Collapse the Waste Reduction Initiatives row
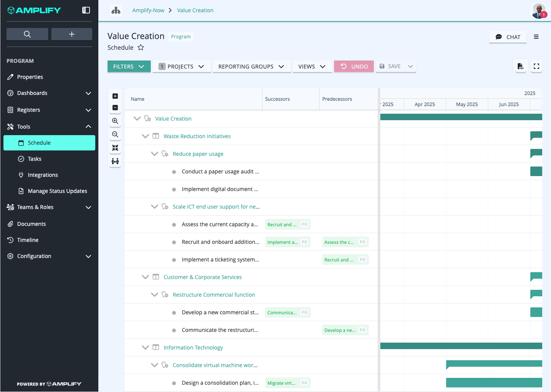Image resolution: width=551 pixels, height=392 pixels. (145, 136)
